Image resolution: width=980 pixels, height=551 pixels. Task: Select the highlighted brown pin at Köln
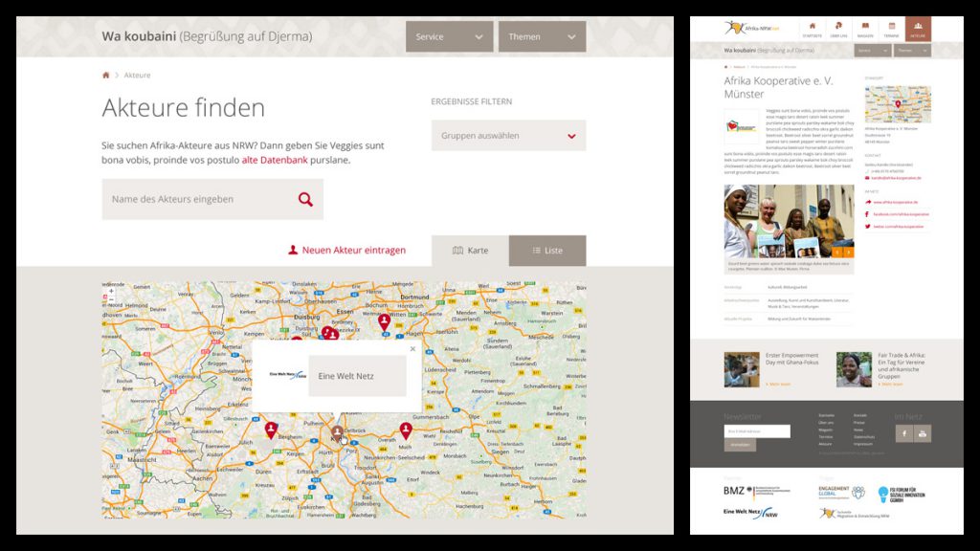click(338, 433)
